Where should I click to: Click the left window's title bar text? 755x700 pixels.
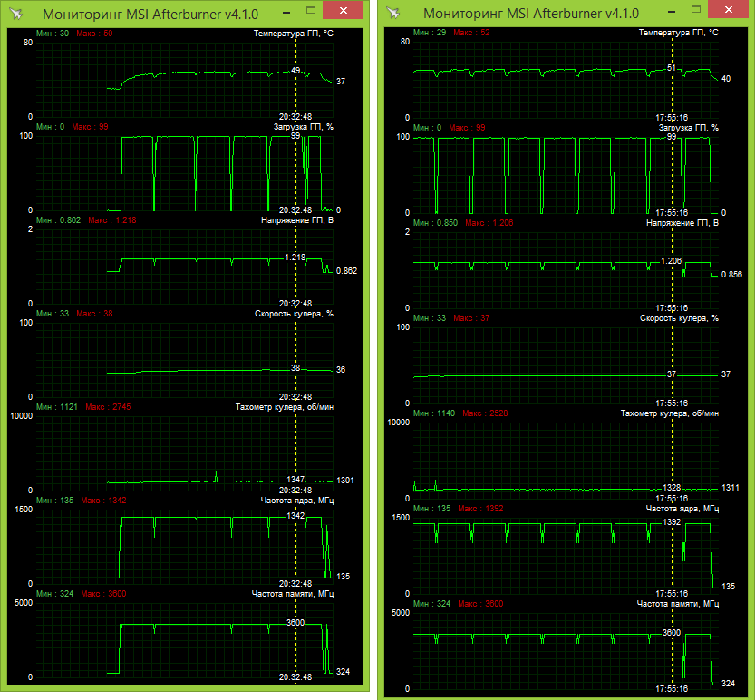click(145, 13)
